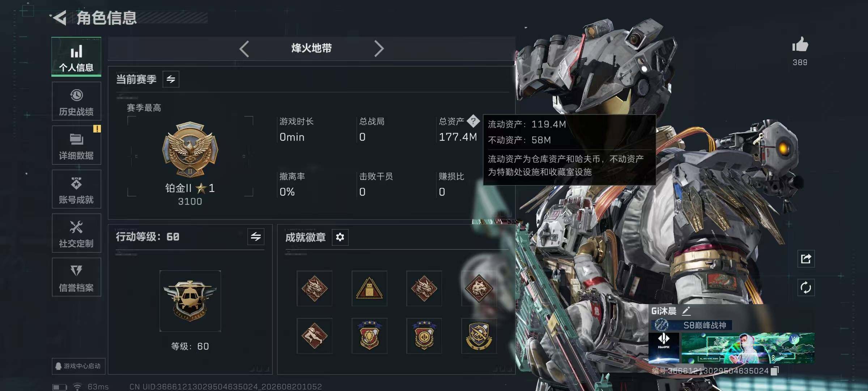
Task: Edit player name Gi沐晨 with pencil icon
Action: tap(686, 311)
